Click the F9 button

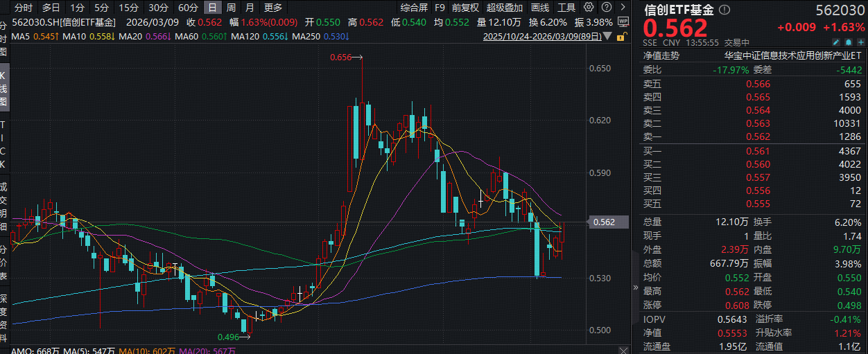(x=440, y=8)
